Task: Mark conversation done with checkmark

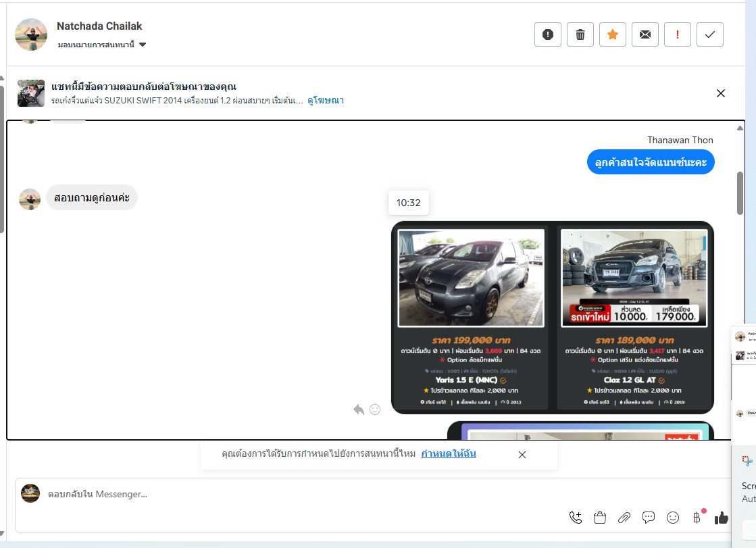Action: tap(709, 34)
